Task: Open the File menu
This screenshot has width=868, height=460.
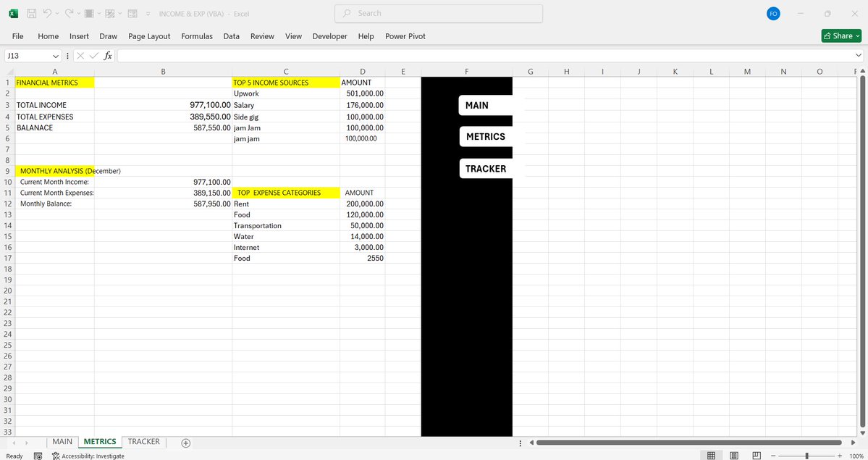Action: click(x=17, y=36)
